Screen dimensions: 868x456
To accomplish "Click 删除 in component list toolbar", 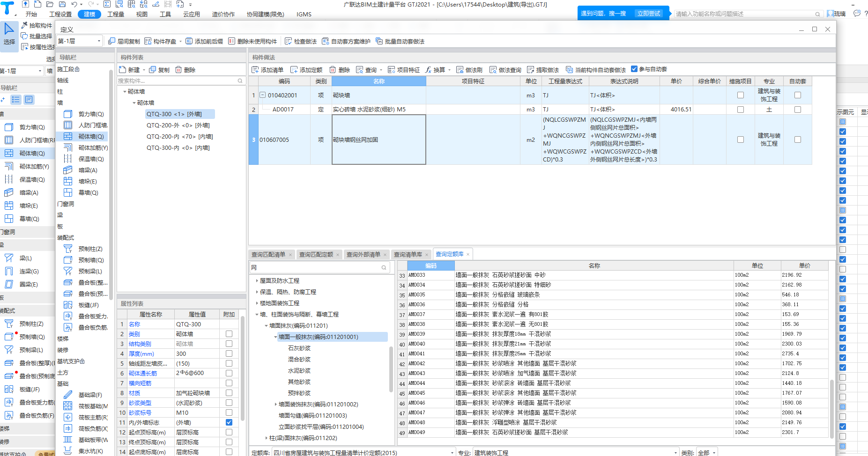I will 185,70.
